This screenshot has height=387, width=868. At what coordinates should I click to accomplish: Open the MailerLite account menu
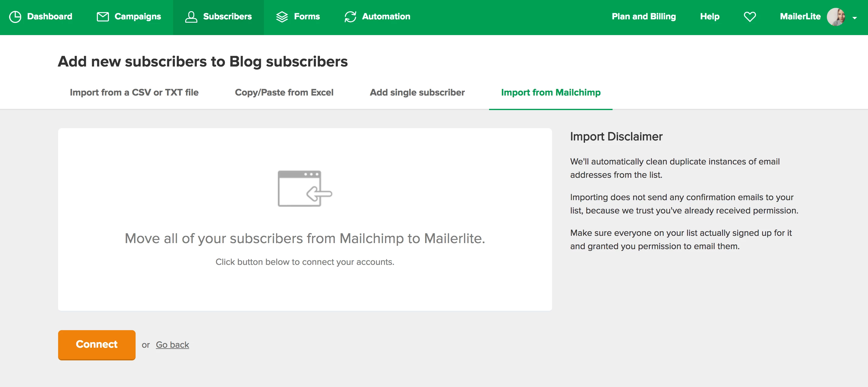(x=800, y=17)
